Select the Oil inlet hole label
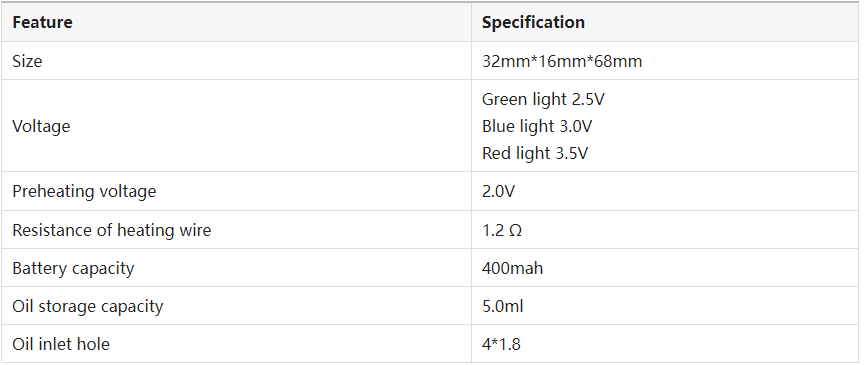The width and height of the screenshot is (864, 365). (x=61, y=344)
